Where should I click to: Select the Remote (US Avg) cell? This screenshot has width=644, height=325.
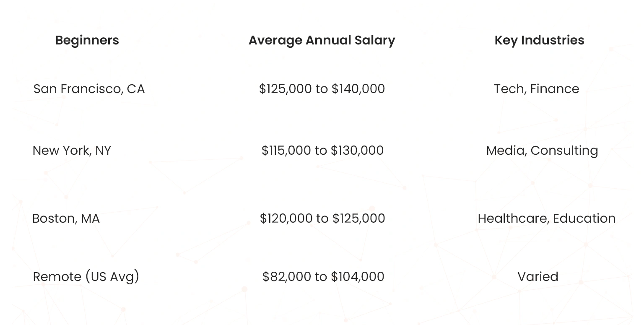click(x=86, y=277)
